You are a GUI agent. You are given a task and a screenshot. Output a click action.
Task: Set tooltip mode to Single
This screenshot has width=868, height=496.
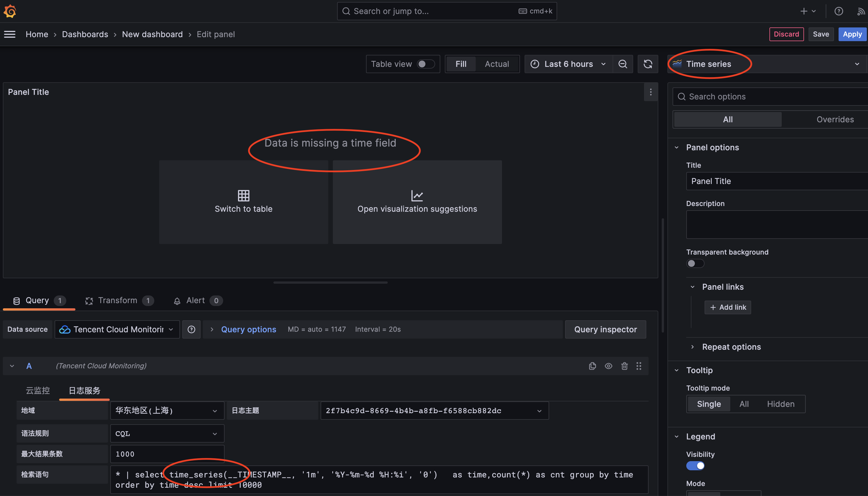pyautogui.click(x=709, y=404)
